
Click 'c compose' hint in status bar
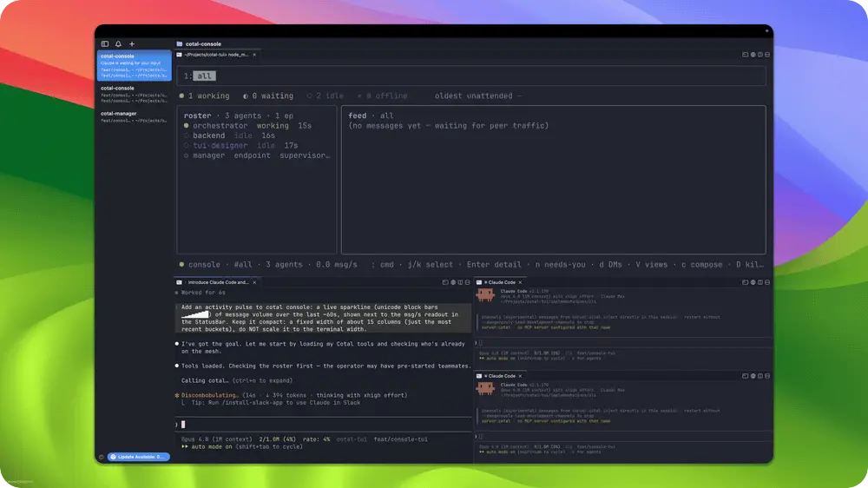pyautogui.click(x=701, y=265)
